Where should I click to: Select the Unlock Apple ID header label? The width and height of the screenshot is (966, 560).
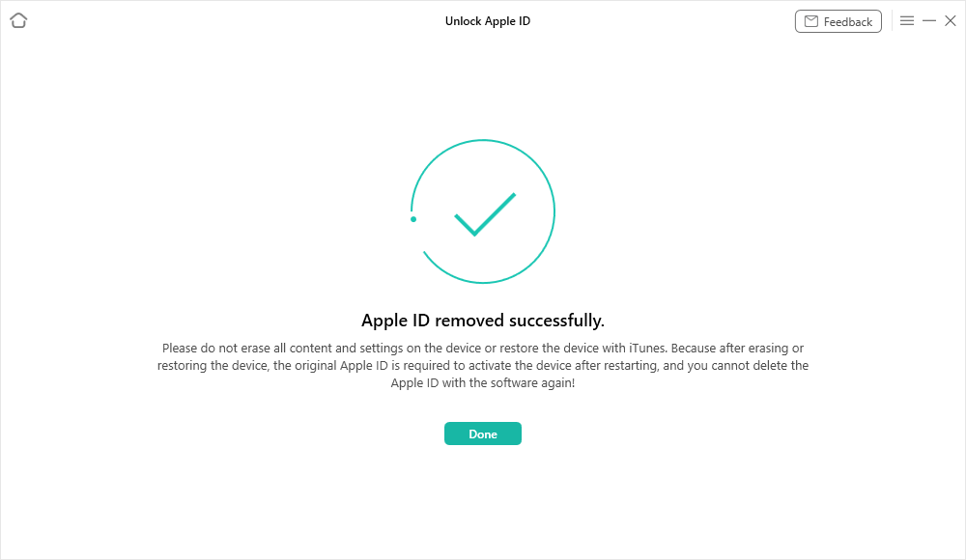tap(488, 20)
